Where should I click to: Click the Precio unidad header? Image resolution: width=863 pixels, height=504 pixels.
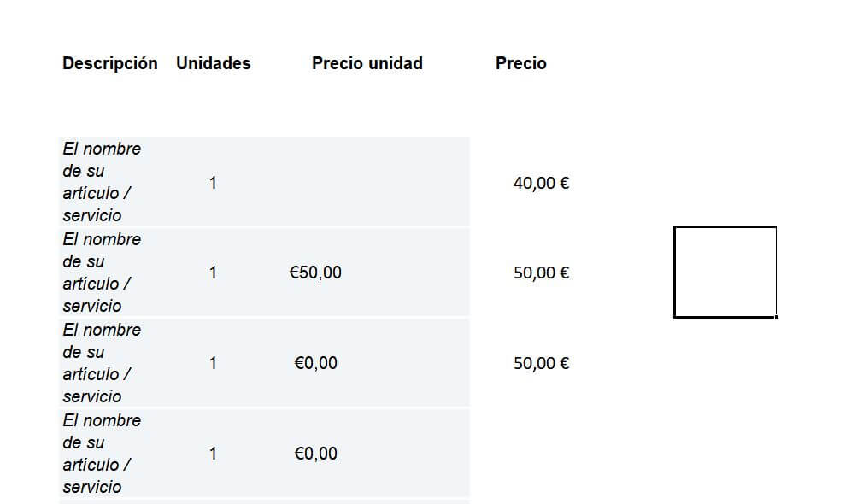[x=367, y=63]
